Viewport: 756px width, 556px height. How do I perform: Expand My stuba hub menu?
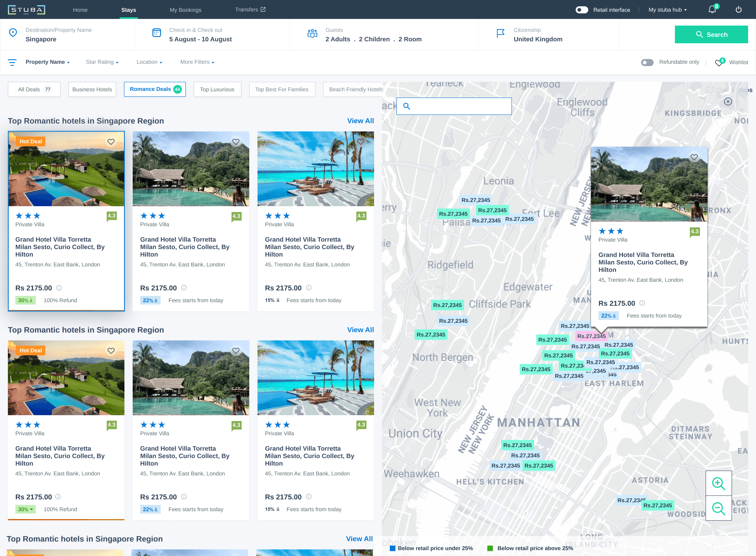[667, 10]
